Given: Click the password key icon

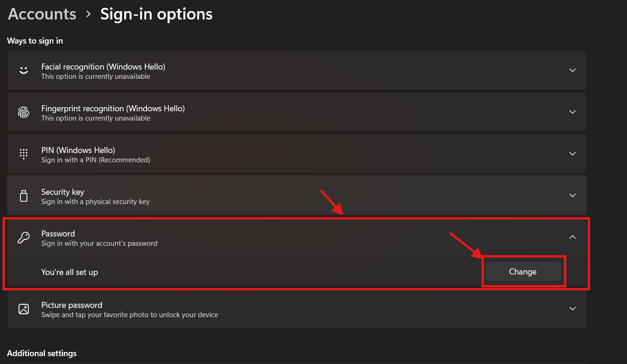Looking at the screenshot, I should (x=23, y=238).
